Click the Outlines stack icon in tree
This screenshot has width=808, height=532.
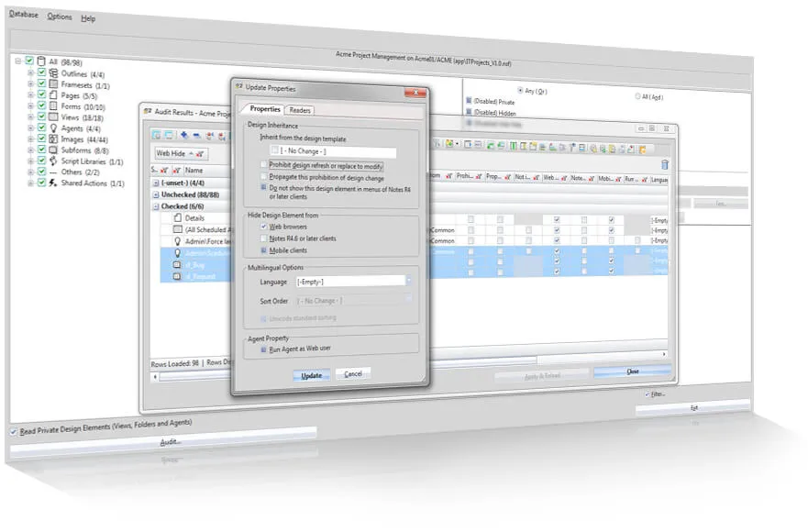point(53,73)
